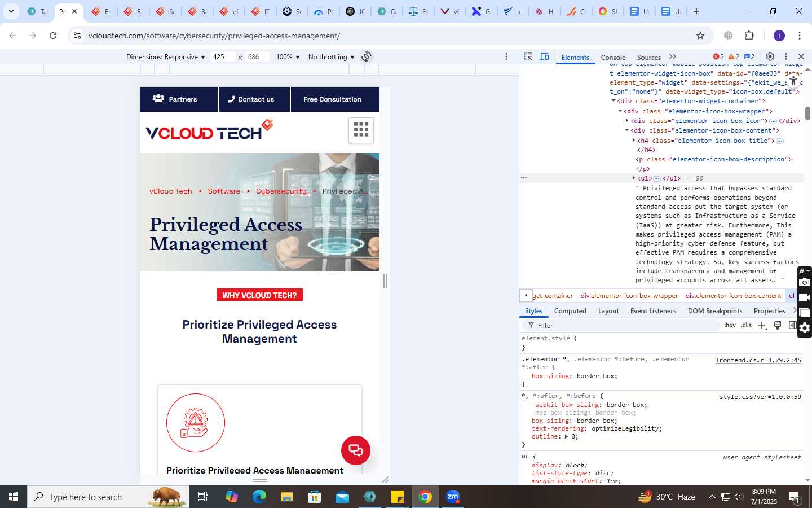The image size is (812, 508).
Task: Open the Layout tab
Action: 608,311
